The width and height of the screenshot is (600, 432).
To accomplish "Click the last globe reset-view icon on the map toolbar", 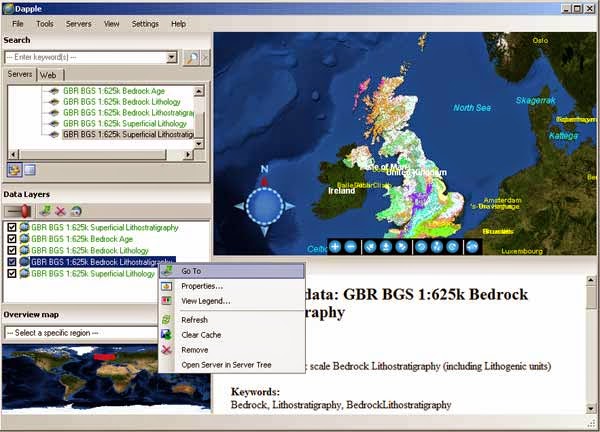I will click(x=472, y=247).
